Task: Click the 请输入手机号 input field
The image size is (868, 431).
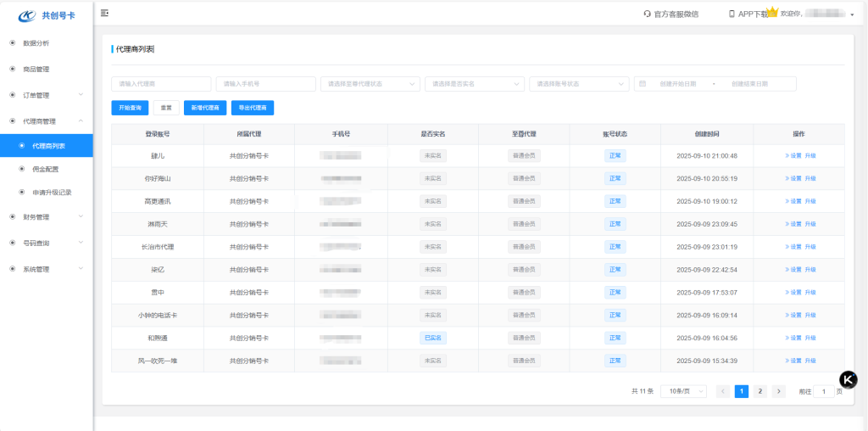Action: click(x=264, y=84)
